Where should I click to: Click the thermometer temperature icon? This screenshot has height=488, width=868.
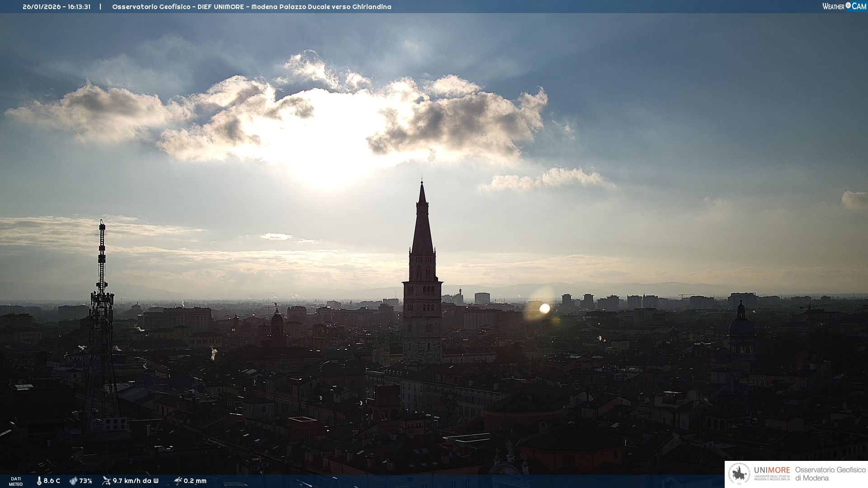(39, 481)
